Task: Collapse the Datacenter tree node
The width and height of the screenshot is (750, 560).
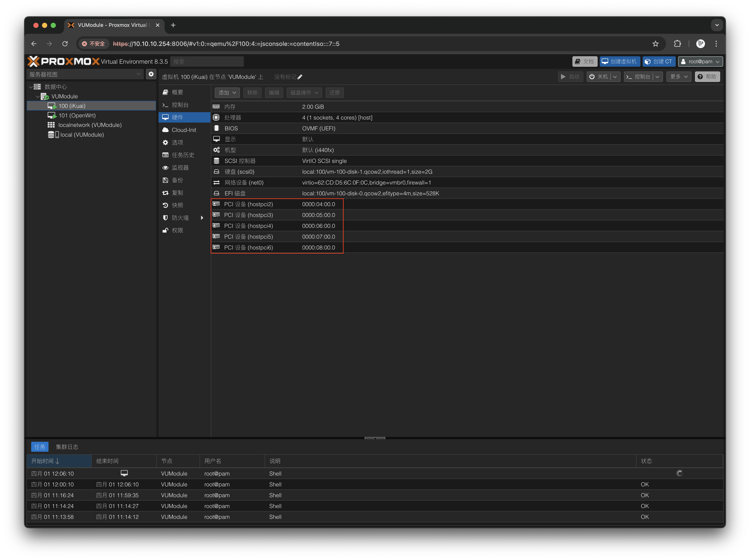Action: click(x=31, y=87)
